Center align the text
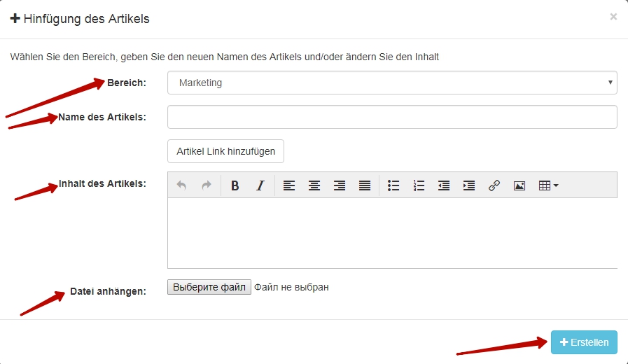This screenshot has height=364, width=628. [x=314, y=185]
